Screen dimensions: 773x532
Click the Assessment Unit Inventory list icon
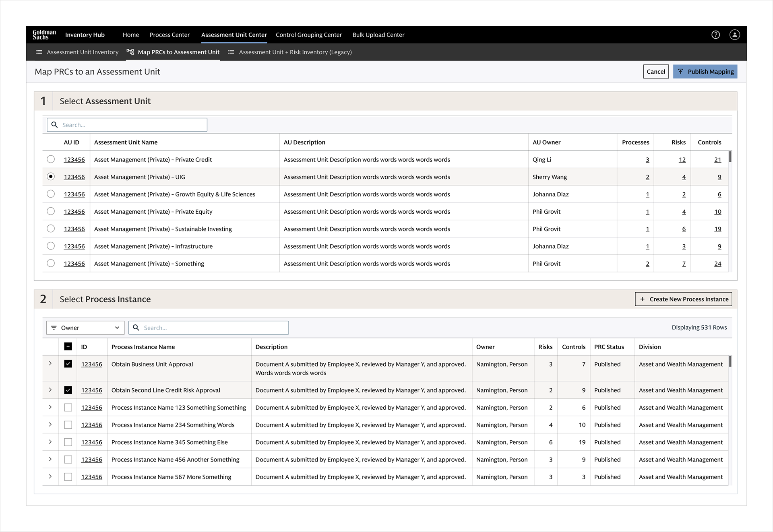39,52
